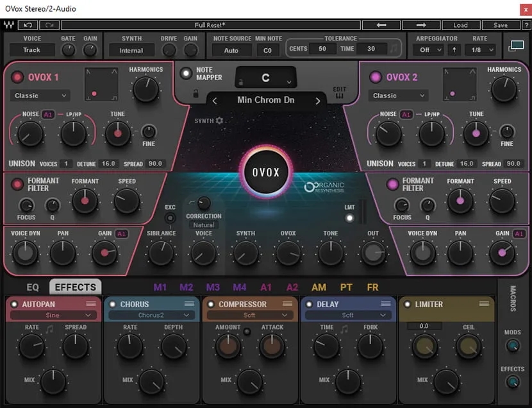Screen dimensions: 532x408
Task: Click the OVox 2 XY pad
Action: [460, 84]
